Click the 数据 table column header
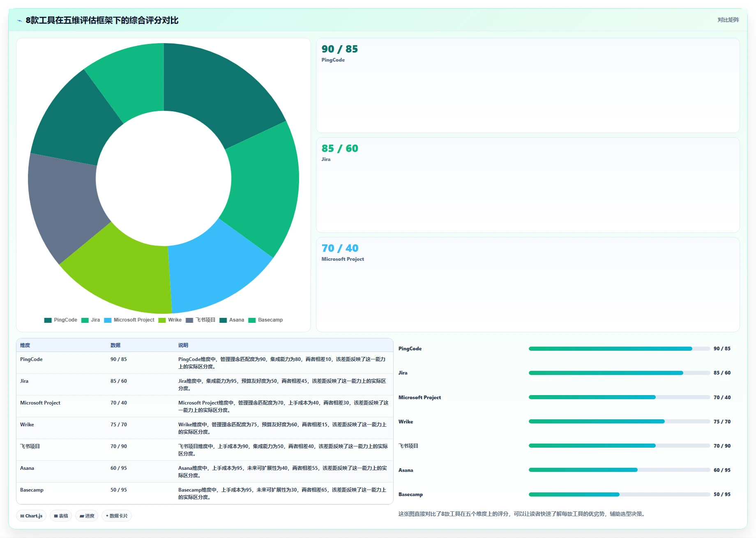Screen dimensions: 756x538 [115, 345]
